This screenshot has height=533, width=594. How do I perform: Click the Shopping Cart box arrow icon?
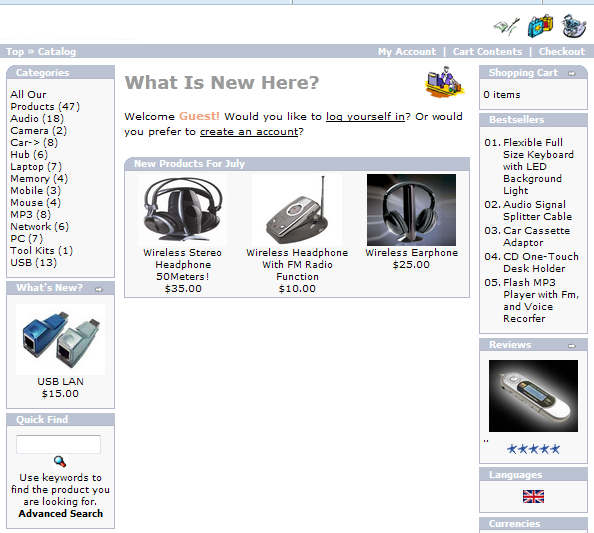tap(572, 73)
